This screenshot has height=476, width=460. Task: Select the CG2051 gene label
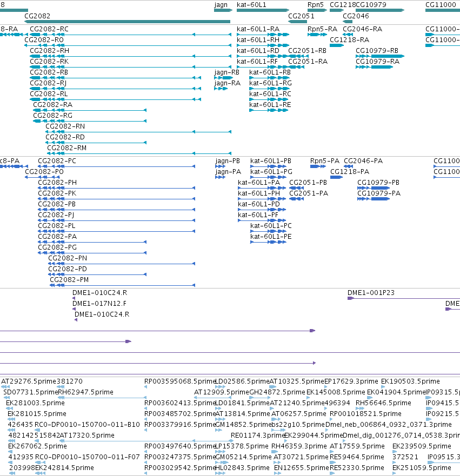click(301, 16)
